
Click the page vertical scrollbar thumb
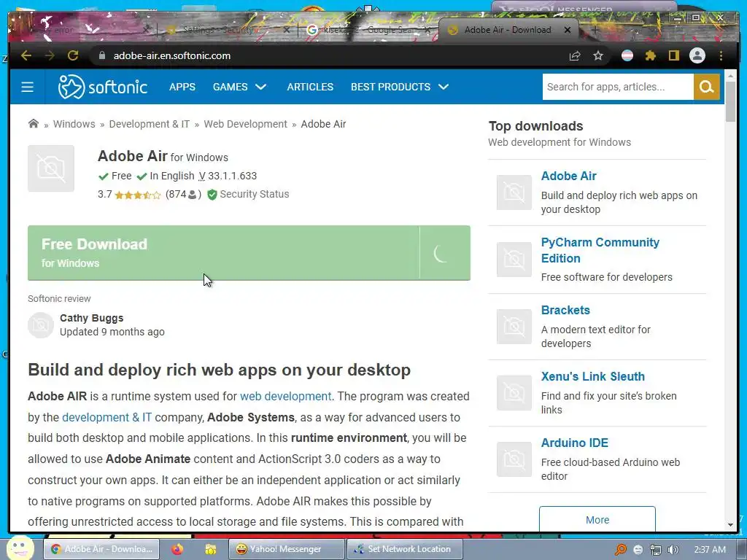pos(730,101)
